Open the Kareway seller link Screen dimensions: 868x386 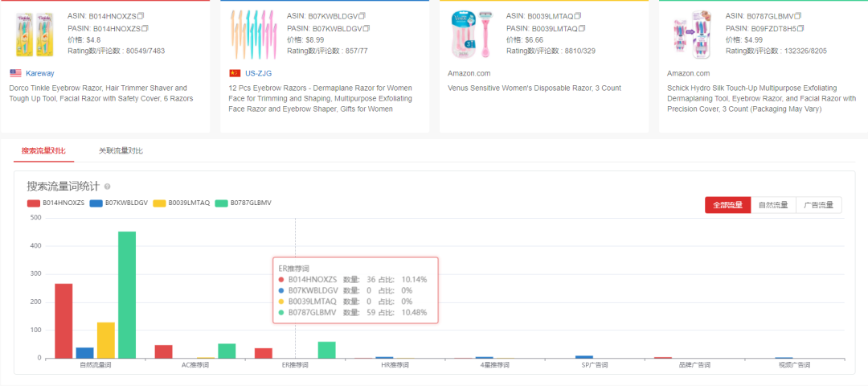40,73
